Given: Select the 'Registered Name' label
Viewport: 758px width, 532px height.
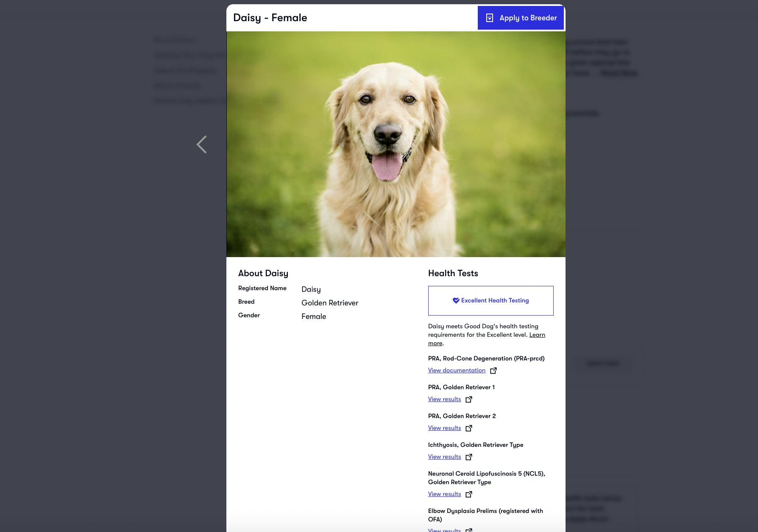Looking at the screenshot, I should click(x=262, y=288).
